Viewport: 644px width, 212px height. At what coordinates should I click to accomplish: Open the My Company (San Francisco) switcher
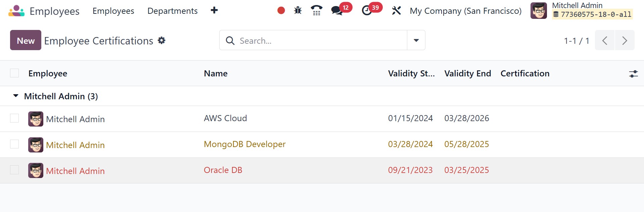[x=465, y=11]
